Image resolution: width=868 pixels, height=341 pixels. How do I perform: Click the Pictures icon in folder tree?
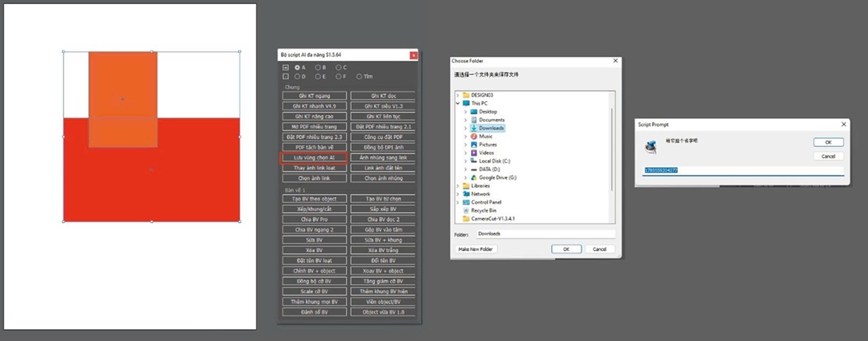click(474, 145)
